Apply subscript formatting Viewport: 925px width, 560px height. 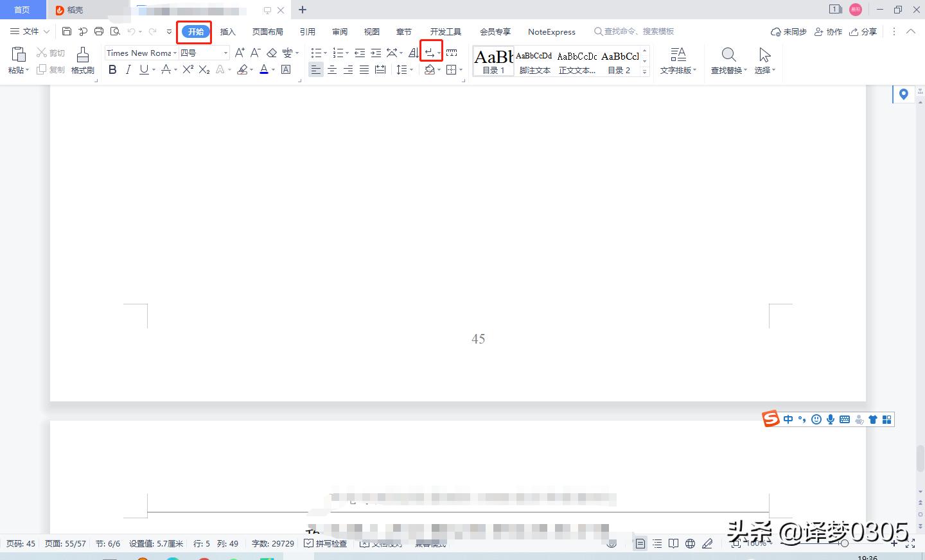tap(203, 69)
